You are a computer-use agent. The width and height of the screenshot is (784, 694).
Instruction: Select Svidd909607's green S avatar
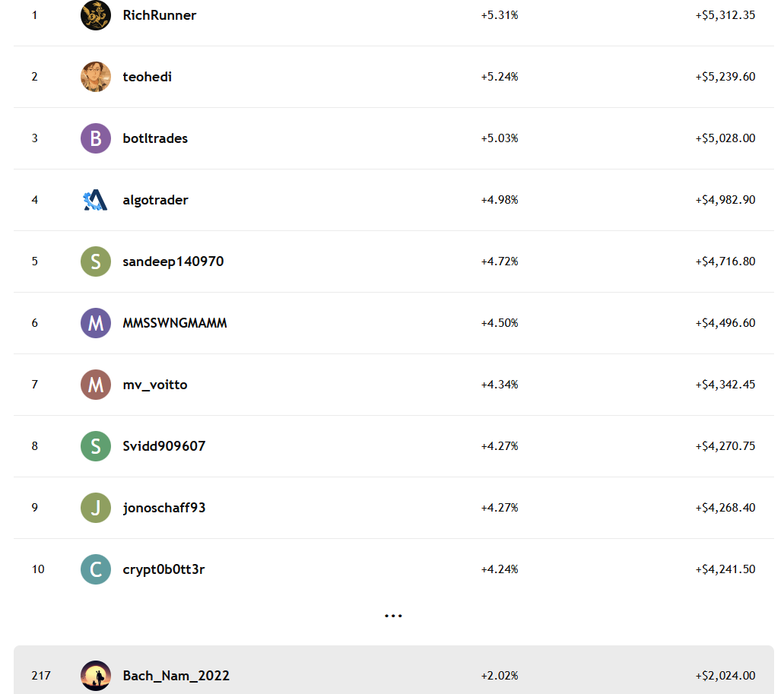pyautogui.click(x=96, y=446)
